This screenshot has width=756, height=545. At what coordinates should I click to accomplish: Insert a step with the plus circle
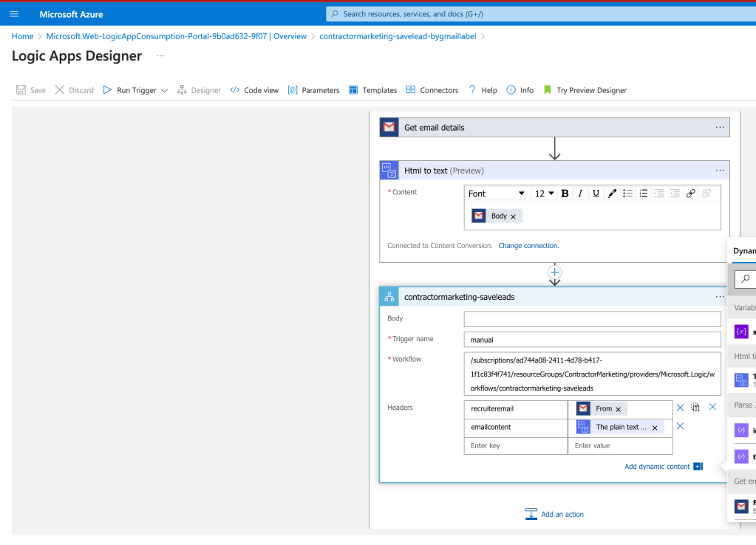click(554, 272)
